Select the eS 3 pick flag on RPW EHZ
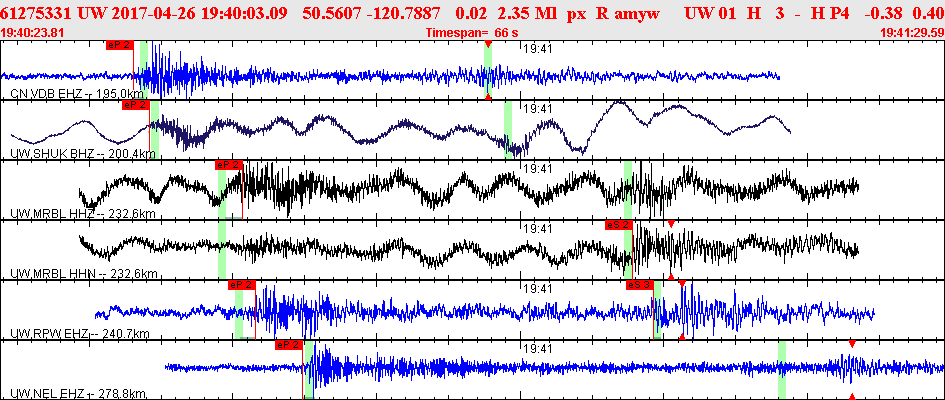The height and width of the screenshot is (400, 945). coord(639,285)
